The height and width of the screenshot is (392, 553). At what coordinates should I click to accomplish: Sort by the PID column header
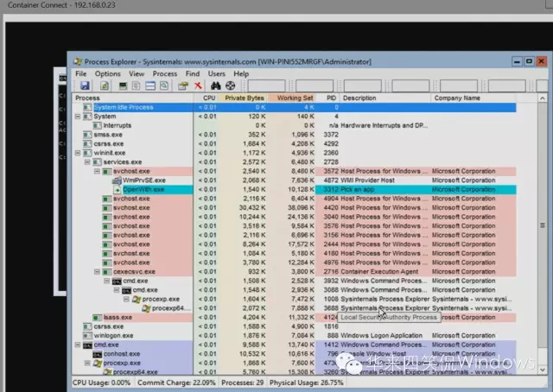tap(328, 98)
